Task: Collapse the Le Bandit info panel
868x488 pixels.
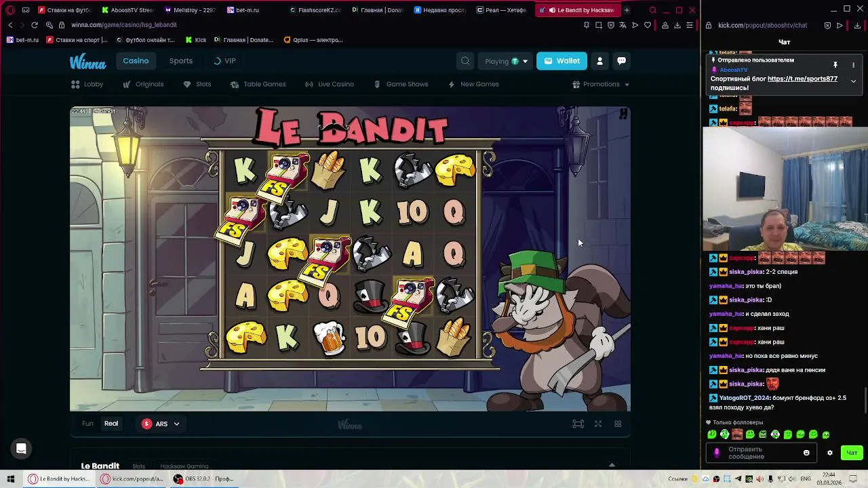Action: pyautogui.click(x=612, y=466)
